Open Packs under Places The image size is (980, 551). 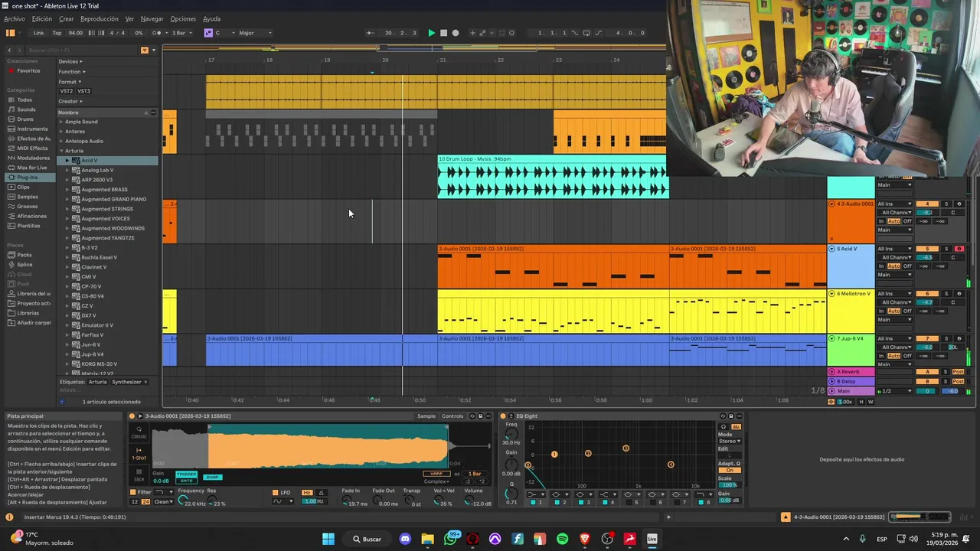coord(24,255)
